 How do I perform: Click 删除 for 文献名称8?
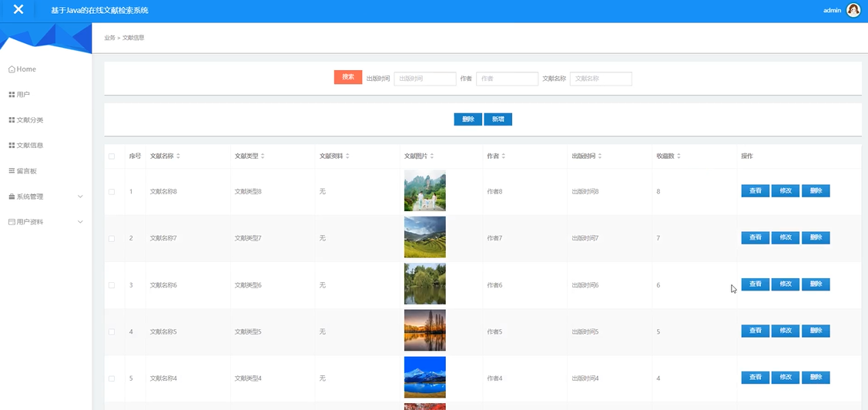click(816, 191)
